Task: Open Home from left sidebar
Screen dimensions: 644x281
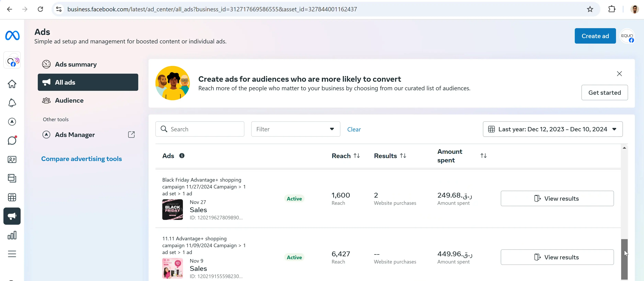Action: 12,84
